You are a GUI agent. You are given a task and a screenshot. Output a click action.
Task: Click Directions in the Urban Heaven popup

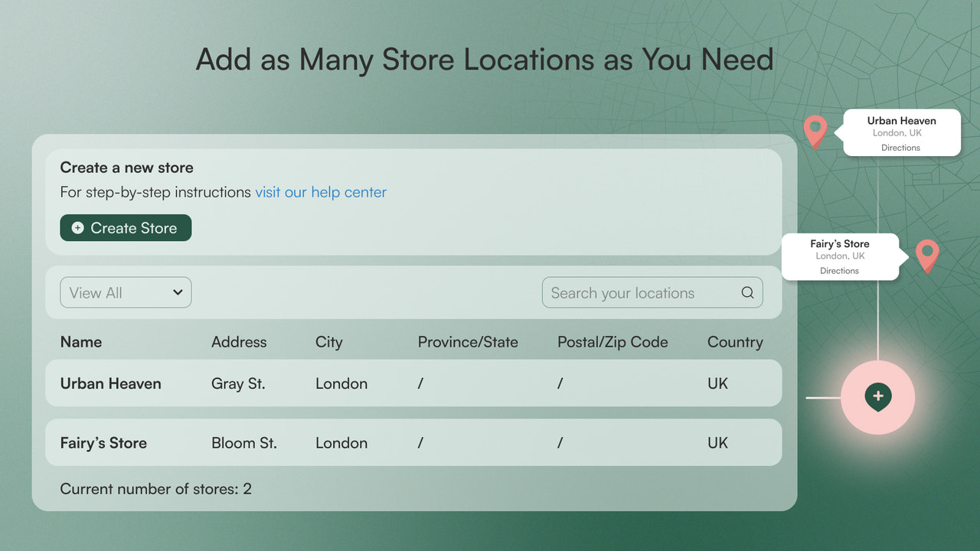tap(900, 147)
